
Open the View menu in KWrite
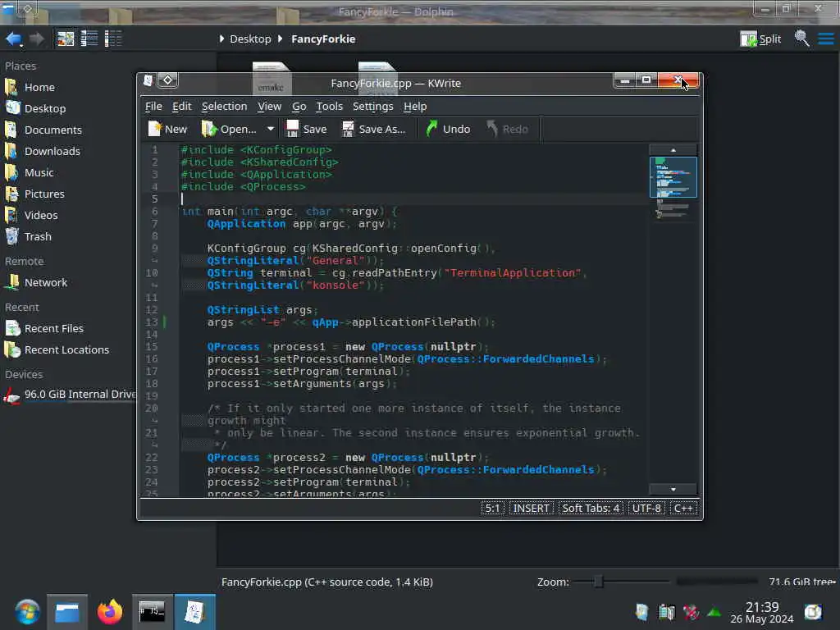[x=269, y=106]
